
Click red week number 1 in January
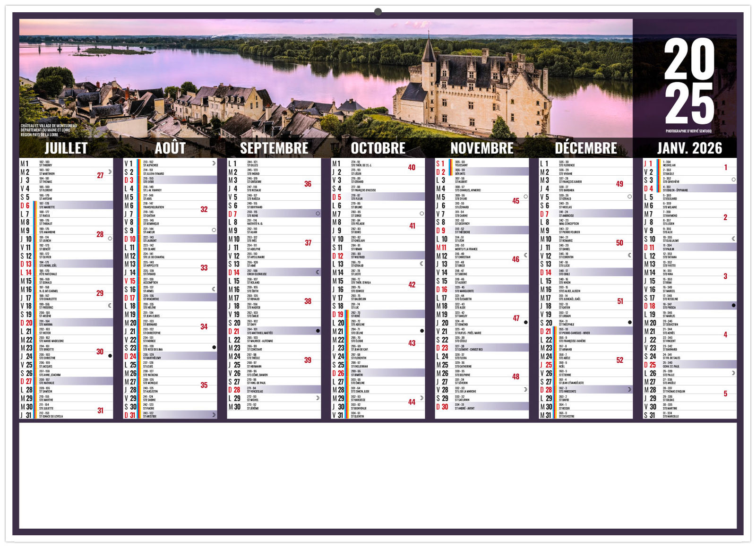tap(726, 167)
